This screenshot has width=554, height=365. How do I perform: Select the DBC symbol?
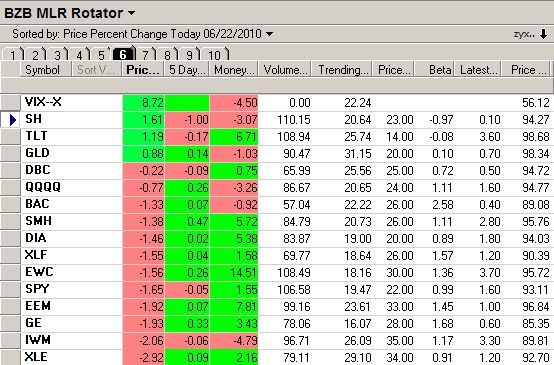37,170
